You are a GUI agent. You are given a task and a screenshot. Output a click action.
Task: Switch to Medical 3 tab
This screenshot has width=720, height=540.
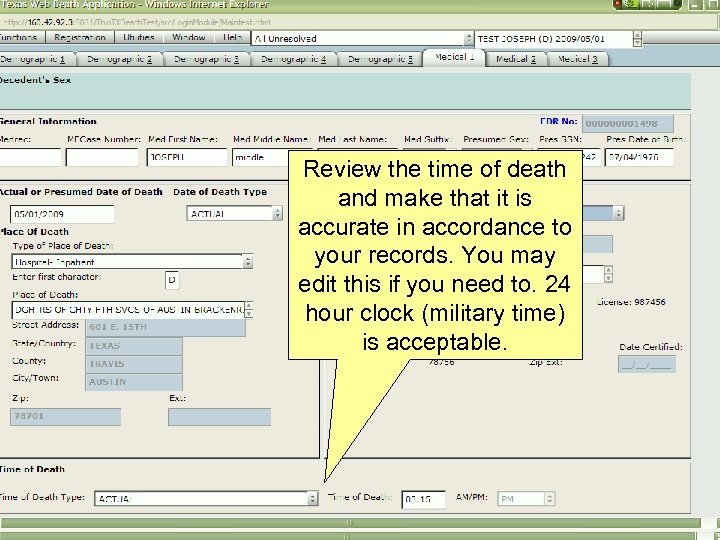pos(578,59)
